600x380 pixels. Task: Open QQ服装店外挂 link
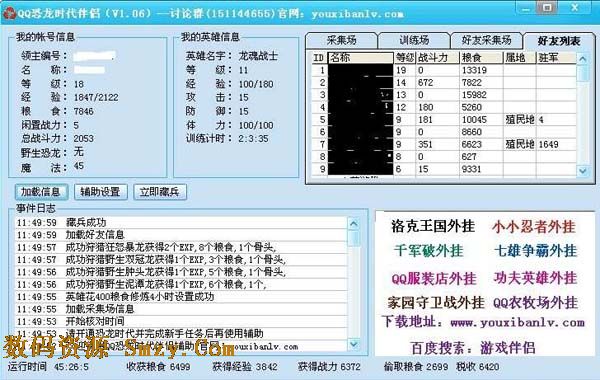pos(434,278)
